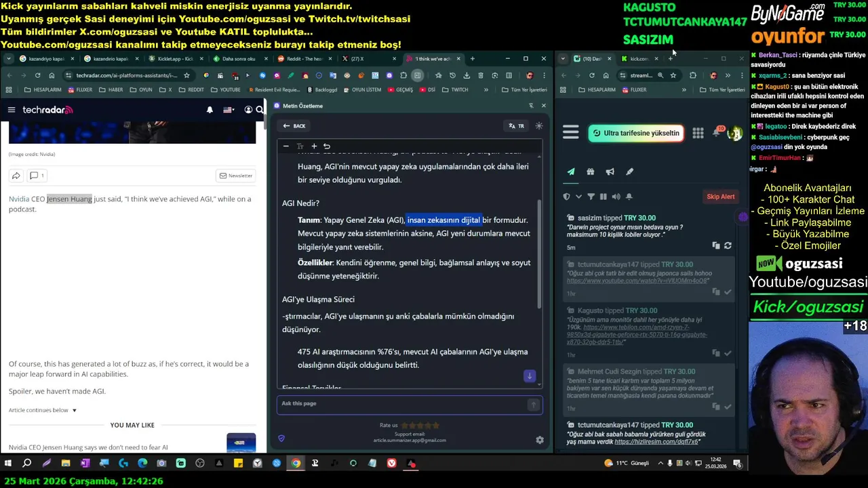Viewport: 868px width, 488px height.
Task: Jump to bottom with blue down-arrow
Action: click(530, 375)
